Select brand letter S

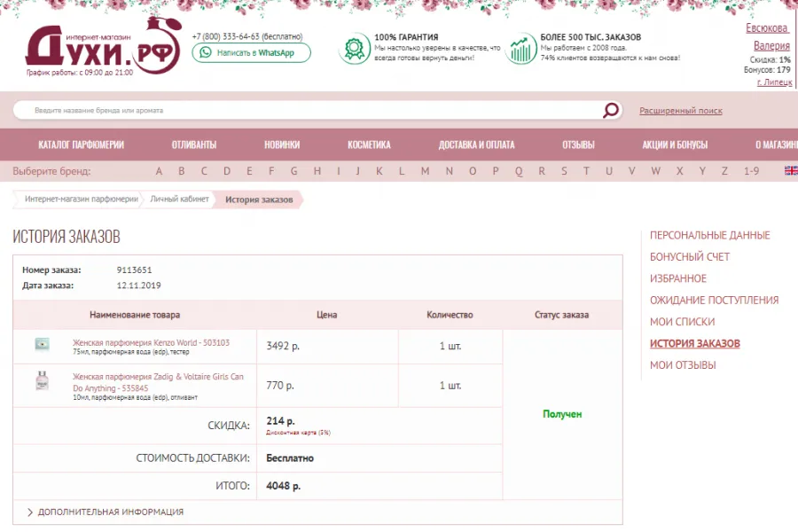tap(564, 171)
